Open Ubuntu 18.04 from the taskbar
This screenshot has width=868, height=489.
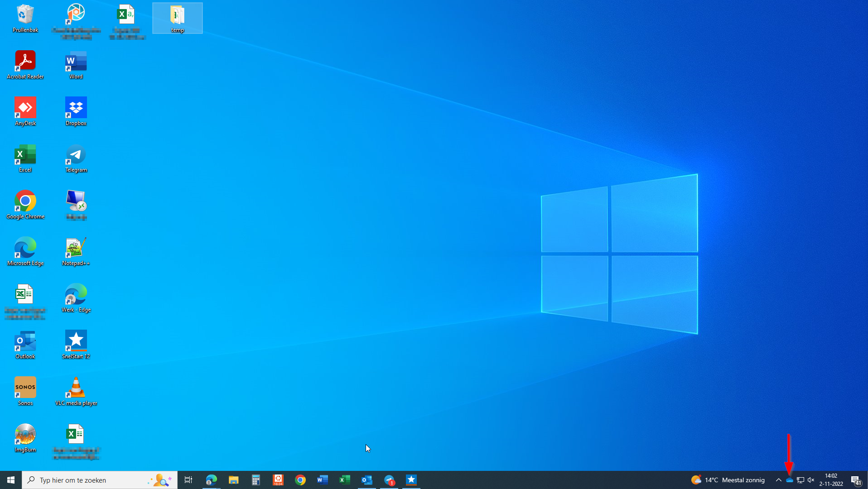278,480
